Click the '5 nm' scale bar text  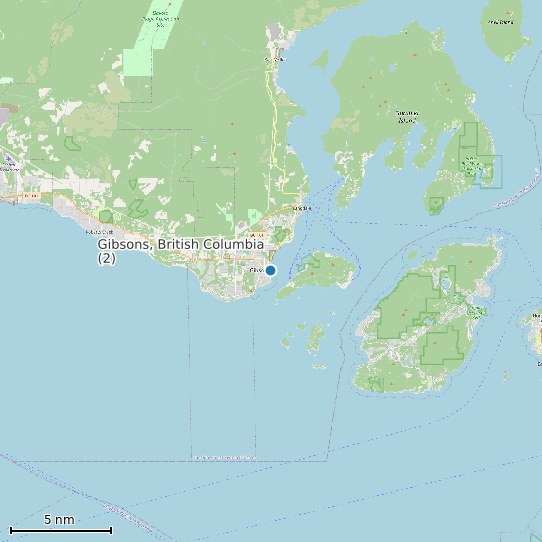click(x=59, y=520)
